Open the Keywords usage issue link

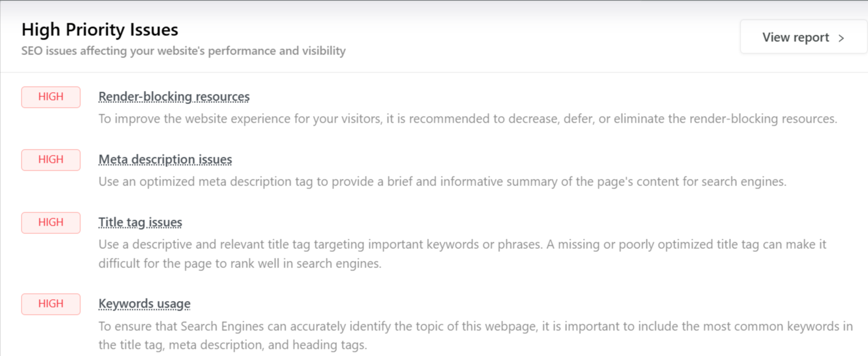[x=144, y=304]
